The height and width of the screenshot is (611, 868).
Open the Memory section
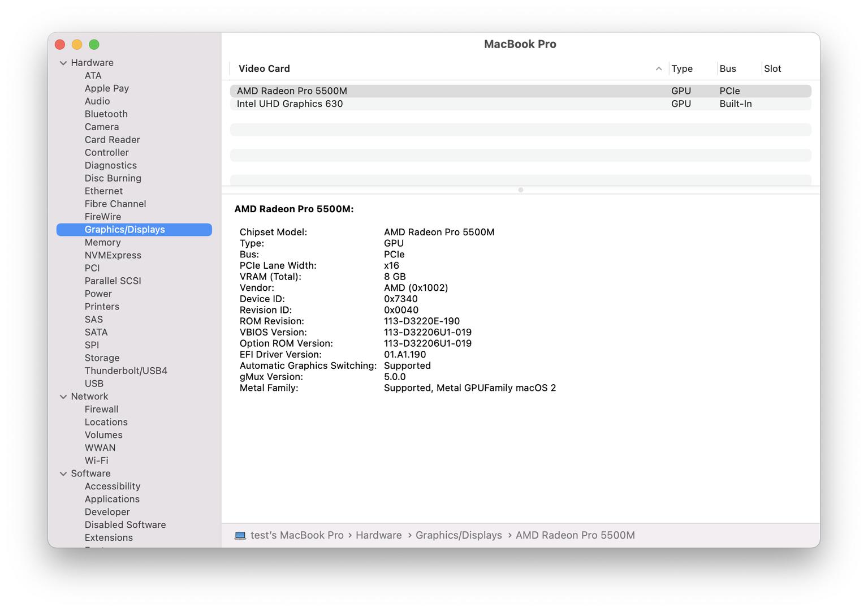tap(103, 242)
